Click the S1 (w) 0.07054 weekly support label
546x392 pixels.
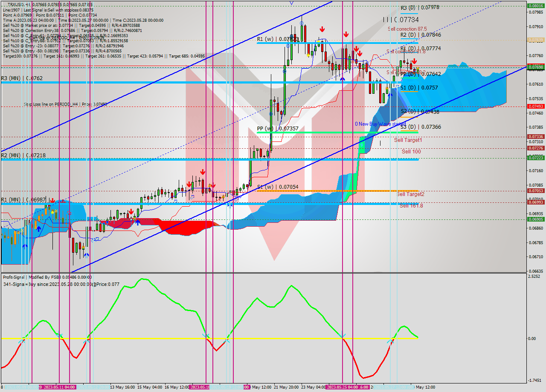(278, 187)
